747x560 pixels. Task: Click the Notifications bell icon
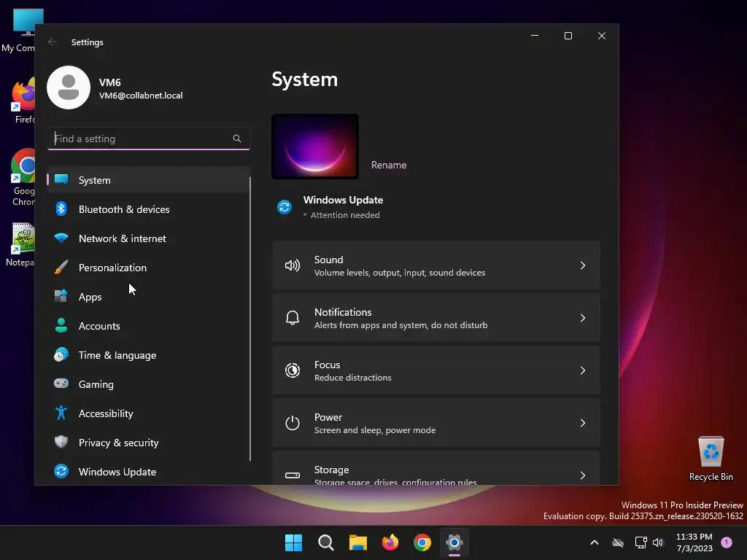pyautogui.click(x=293, y=318)
